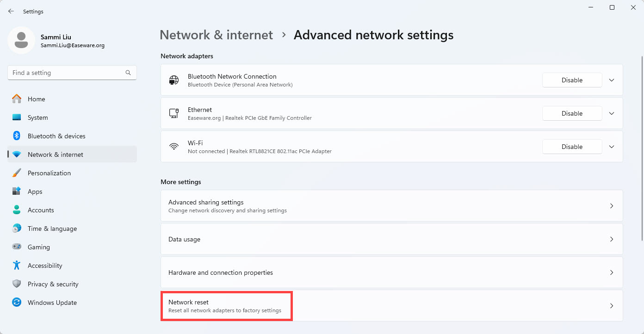The width and height of the screenshot is (644, 334).
Task: Disable the Bluetooth Network Connection adapter
Action: [572, 80]
